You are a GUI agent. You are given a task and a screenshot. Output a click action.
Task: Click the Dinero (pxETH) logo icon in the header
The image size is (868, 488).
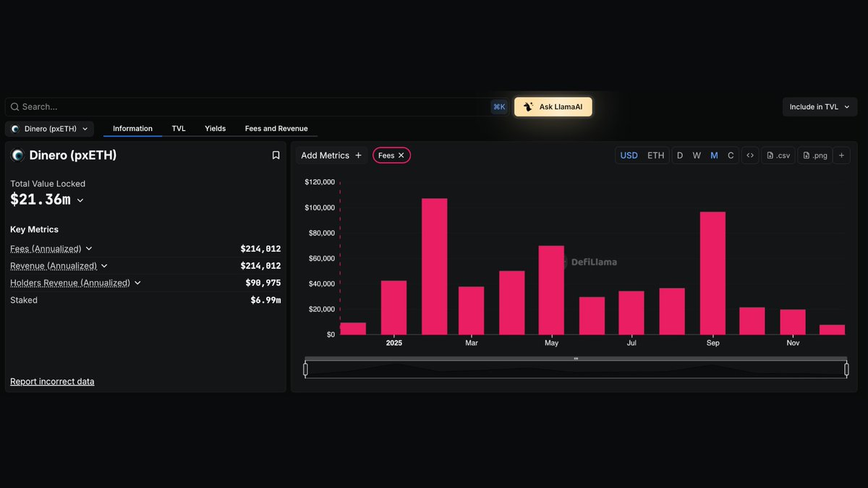(17, 155)
